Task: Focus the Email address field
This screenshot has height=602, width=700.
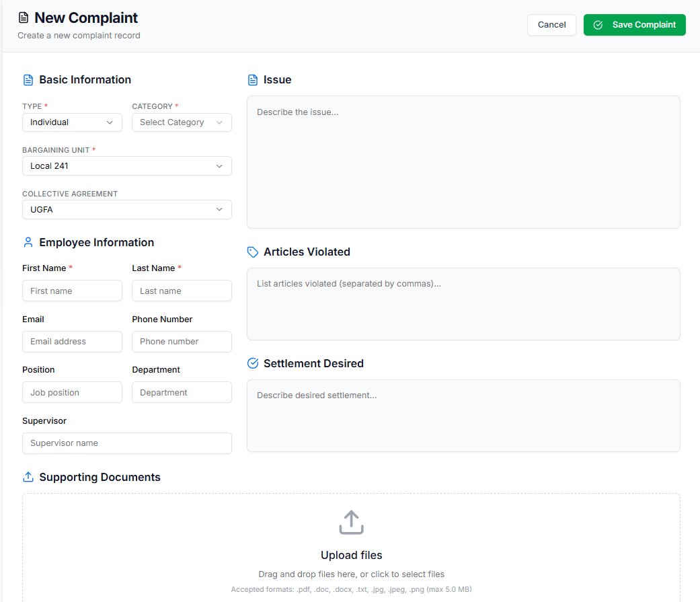Action: coord(72,342)
